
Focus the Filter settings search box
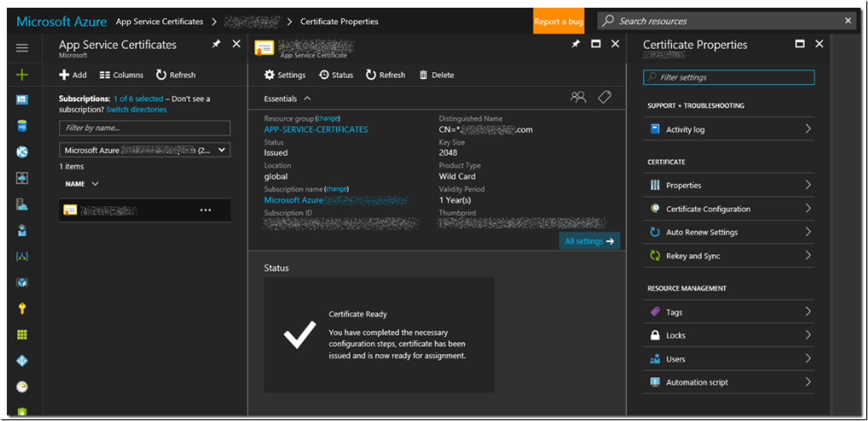tap(729, 77)
